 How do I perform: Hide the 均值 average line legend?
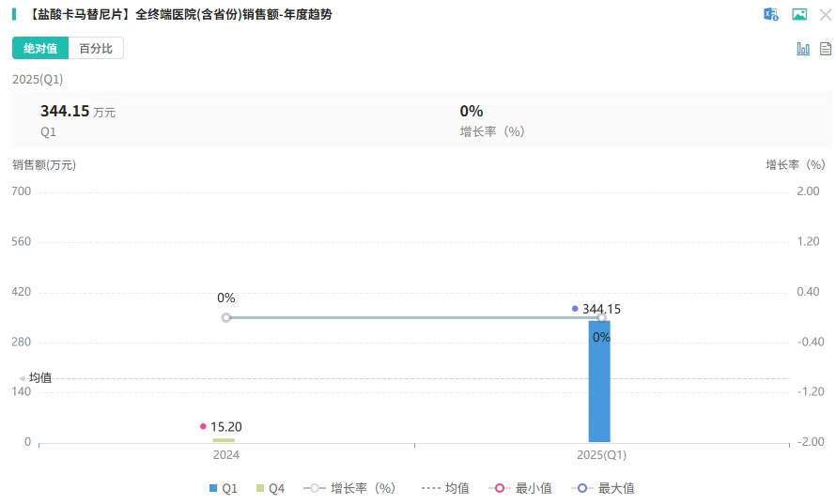[x=445, y=488]
